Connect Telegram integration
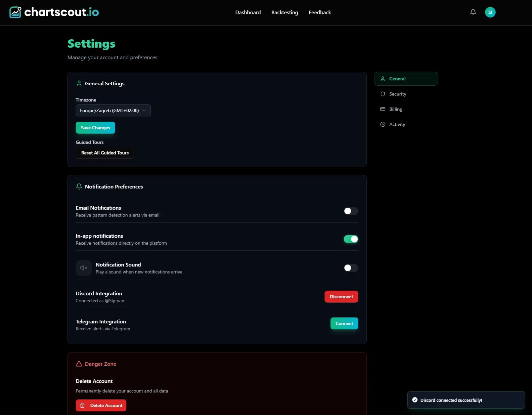This screenshot has width=532, height=415. pos(344,323)
